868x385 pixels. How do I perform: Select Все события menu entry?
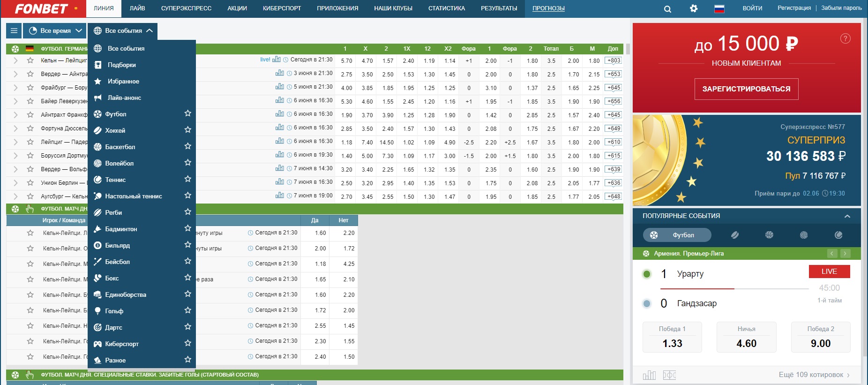click(x=142, y=48)
